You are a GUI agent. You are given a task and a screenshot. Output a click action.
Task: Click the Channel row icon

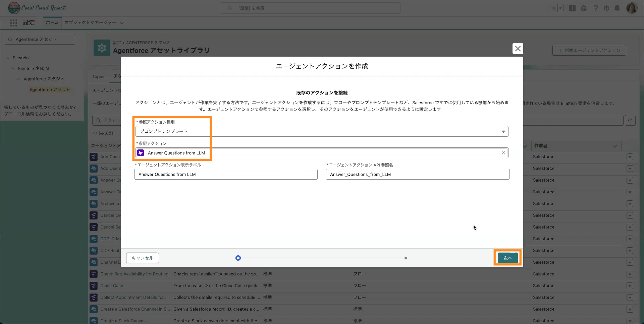94,262
